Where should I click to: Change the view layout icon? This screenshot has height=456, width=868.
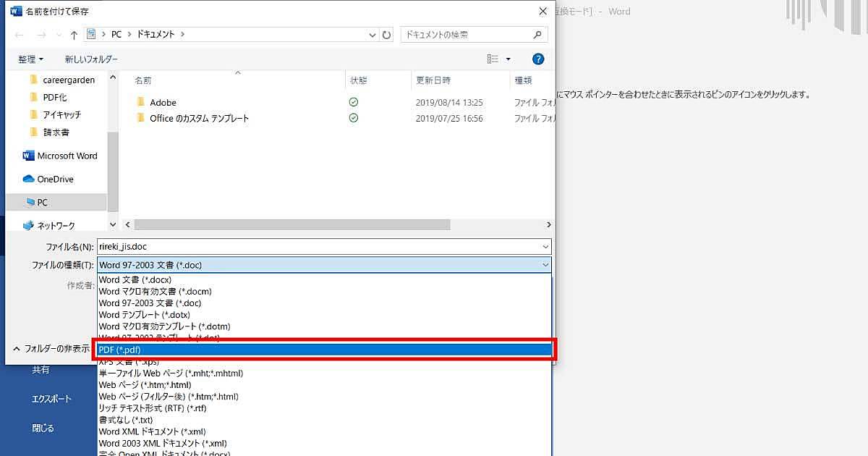[x=493, y=59]
